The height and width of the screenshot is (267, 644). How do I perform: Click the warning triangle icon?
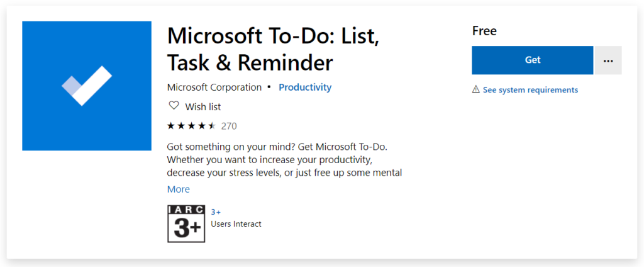[476, 89]
